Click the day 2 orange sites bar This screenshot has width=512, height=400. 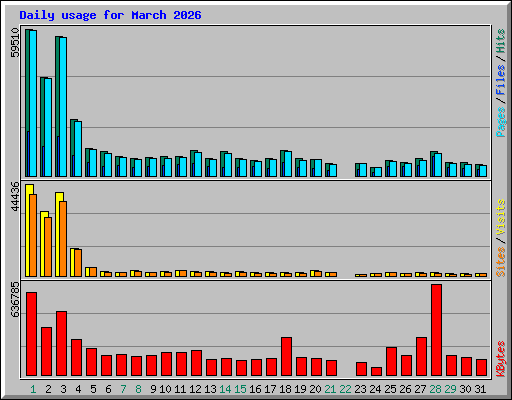tap(48, 247)
